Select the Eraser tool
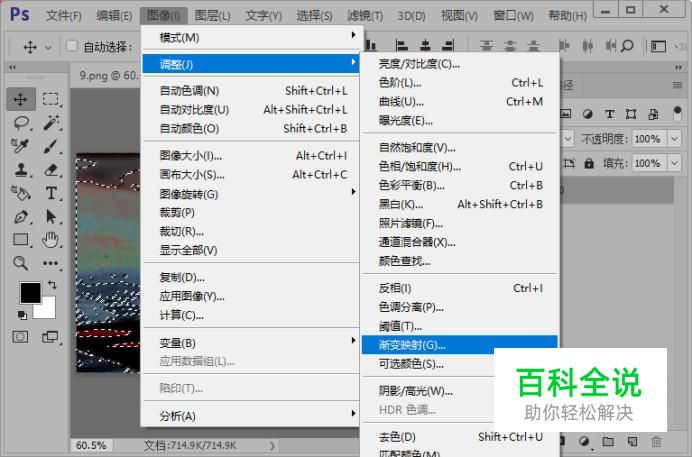 pyautogui.click(x=51, y=170)
